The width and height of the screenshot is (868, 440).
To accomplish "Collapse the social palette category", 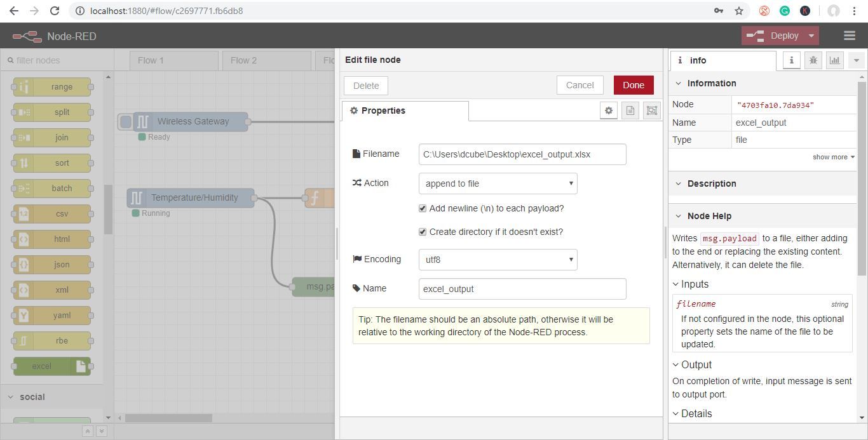I will pyautogui.click(x=51, y=397).
